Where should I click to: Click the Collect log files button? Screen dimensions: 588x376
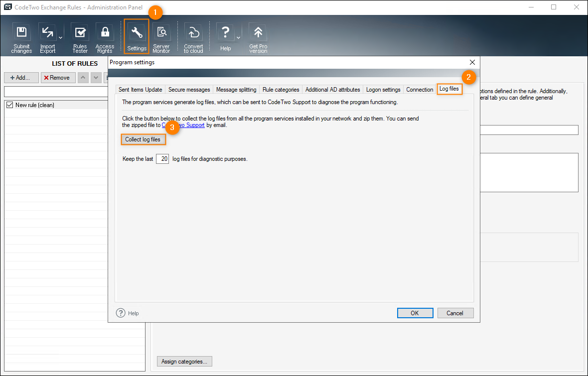click(143, 139)
